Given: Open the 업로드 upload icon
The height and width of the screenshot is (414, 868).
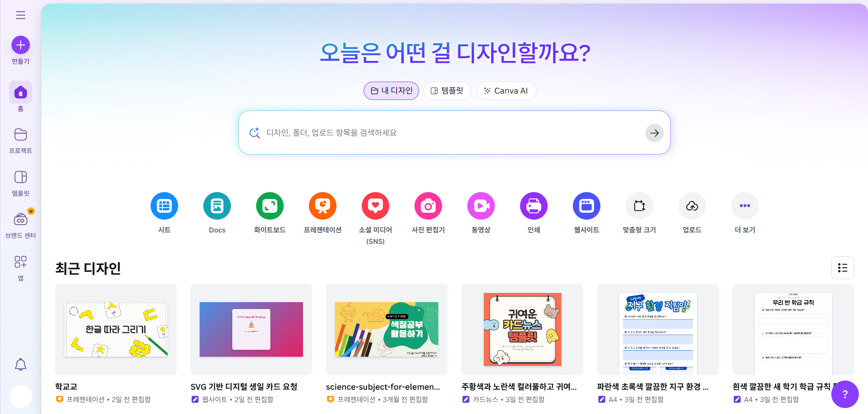Looking at the screenshot, I should [692, 206].
